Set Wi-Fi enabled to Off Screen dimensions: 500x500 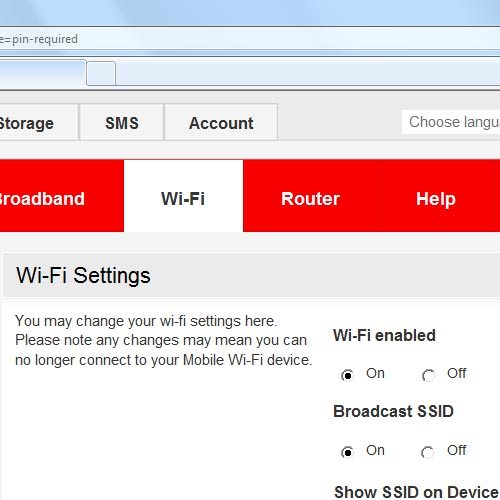tap(428, 375)
